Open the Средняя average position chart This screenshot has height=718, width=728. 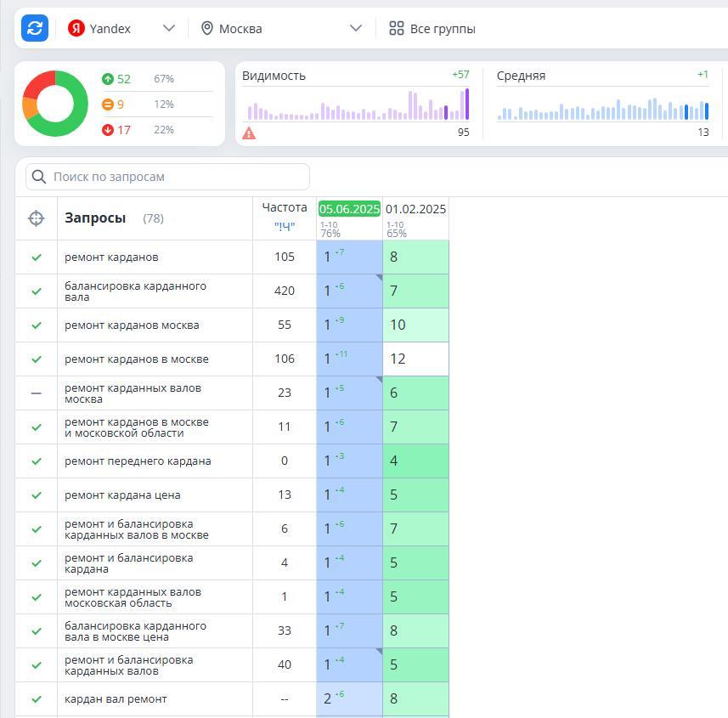click(x=602, y=104)
